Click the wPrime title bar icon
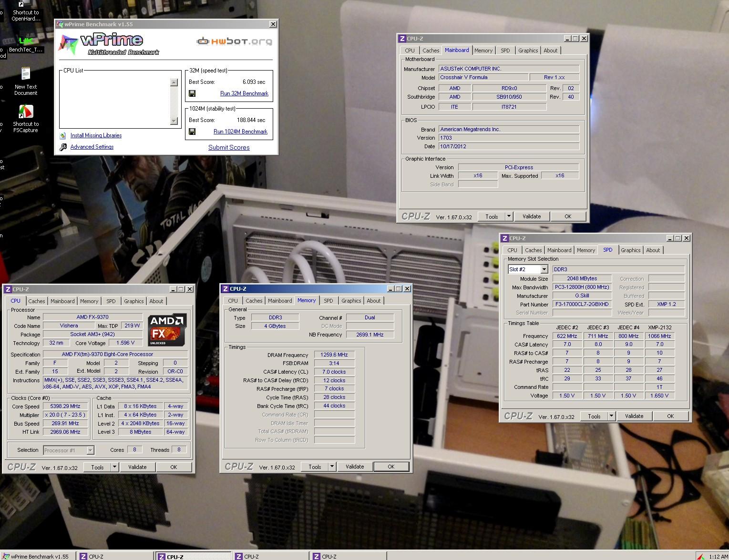The width and height of the screenshot is (729, 560). [x=60, y=24]
